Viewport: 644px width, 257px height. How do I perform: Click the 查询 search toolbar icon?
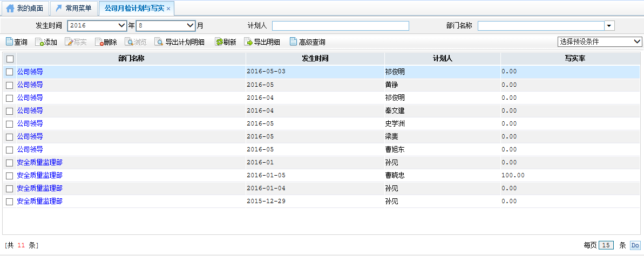9,42
